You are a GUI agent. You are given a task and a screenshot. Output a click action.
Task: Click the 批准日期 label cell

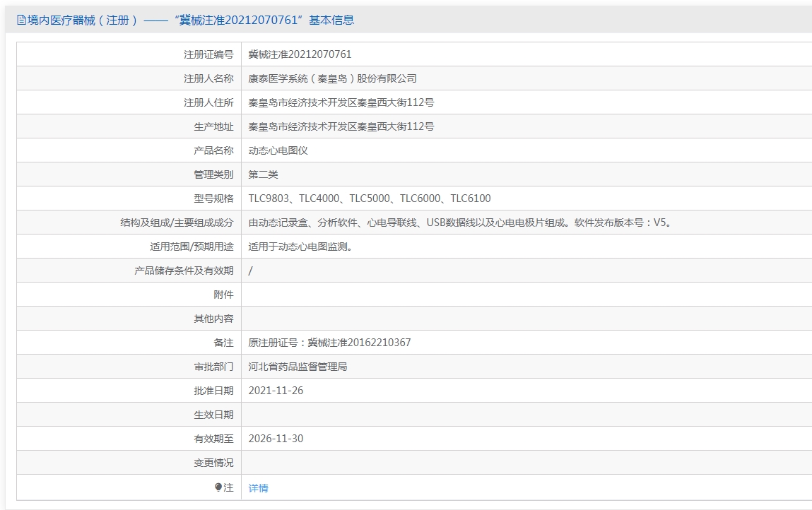tap(129, 391)
